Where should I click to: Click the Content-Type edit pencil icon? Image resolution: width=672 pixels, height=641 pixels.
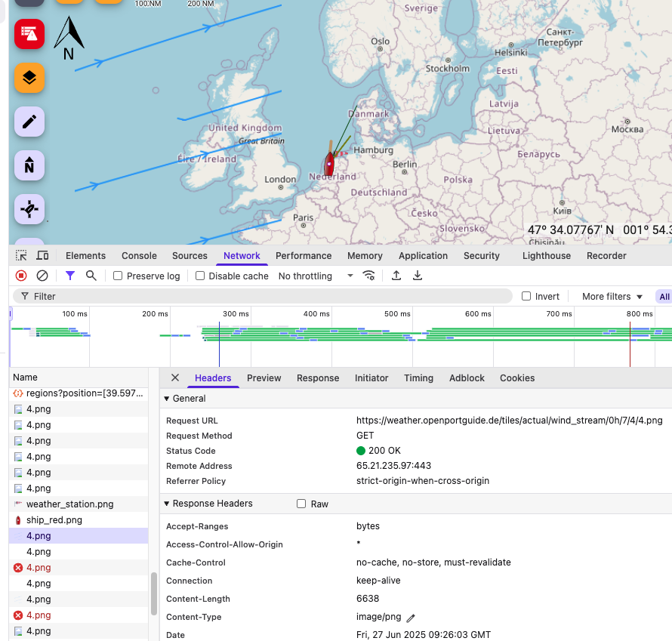tap(411, 618)
